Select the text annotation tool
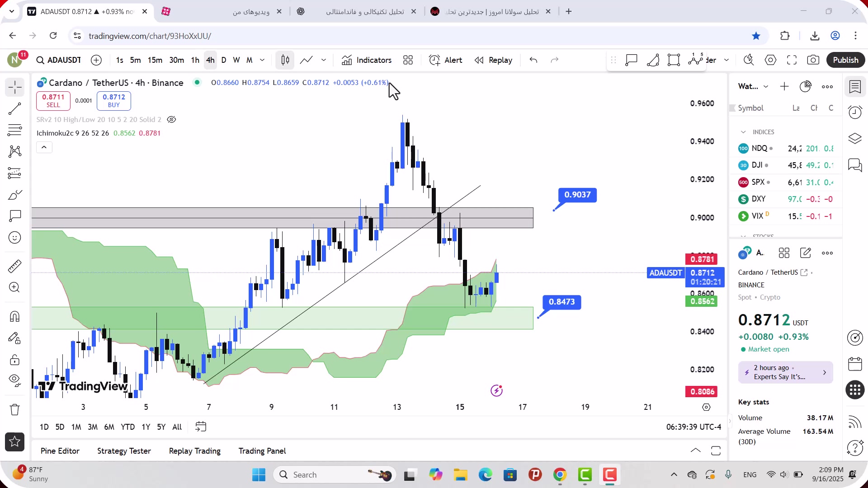 pos(15,216)
